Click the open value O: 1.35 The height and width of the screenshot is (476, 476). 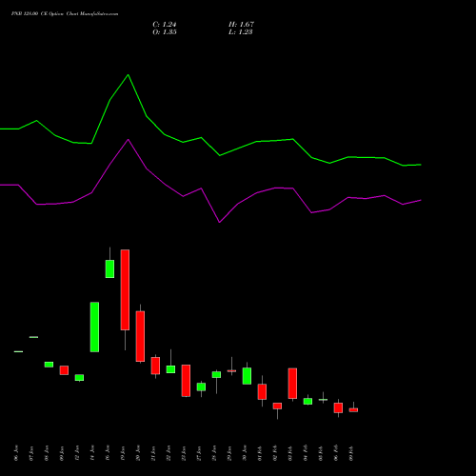pyautogui.click(x=165, y=32)
